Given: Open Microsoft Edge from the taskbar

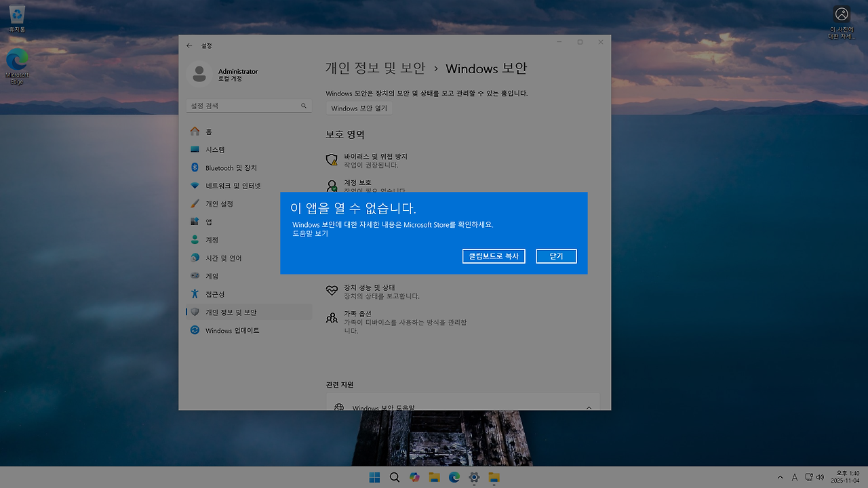Looking at the screenshot, I should click(x=454, y=477).
